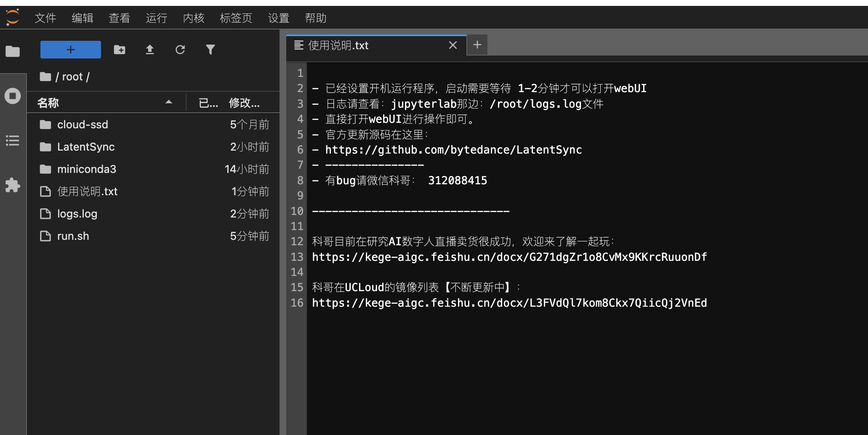The width and height of the screenshot is (868, 435).
Task: Open the 帮助 menu
Action: 316,18
